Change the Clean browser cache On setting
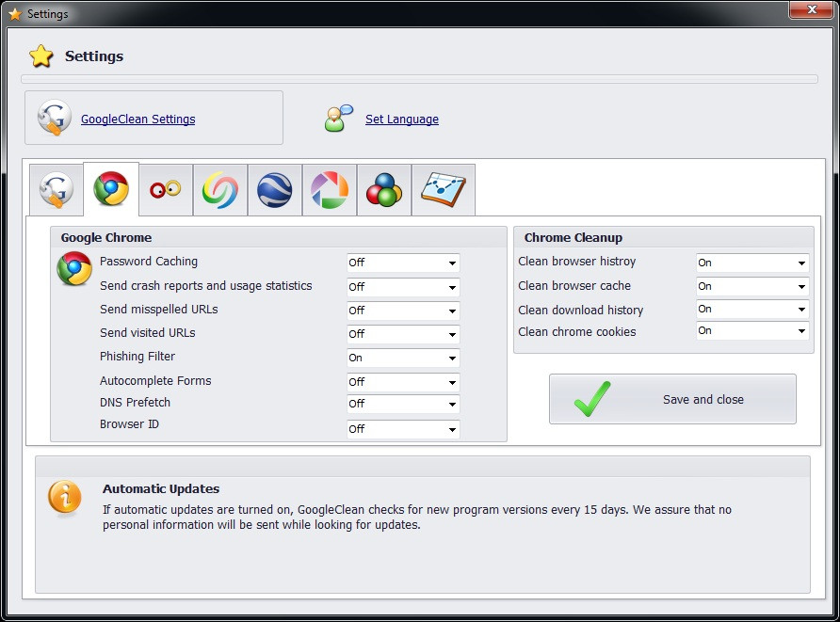The image size is (840, 622). pos(752,286)
